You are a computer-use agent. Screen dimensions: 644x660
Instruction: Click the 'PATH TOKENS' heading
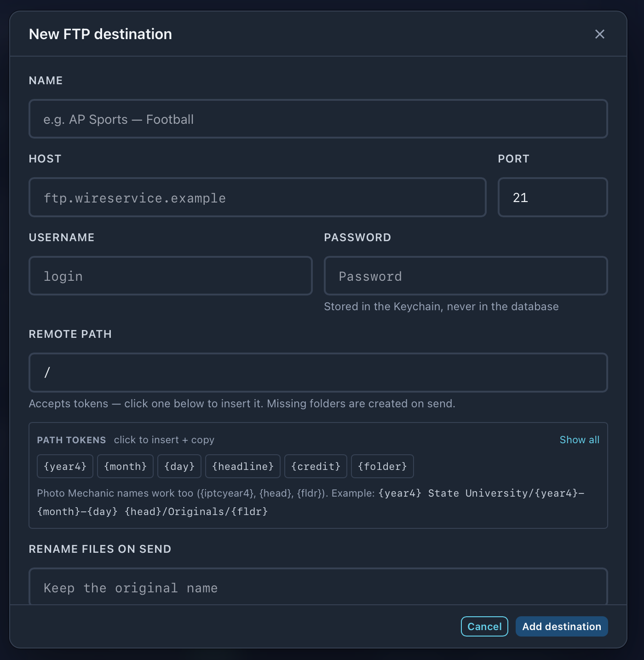click(71, 440)
